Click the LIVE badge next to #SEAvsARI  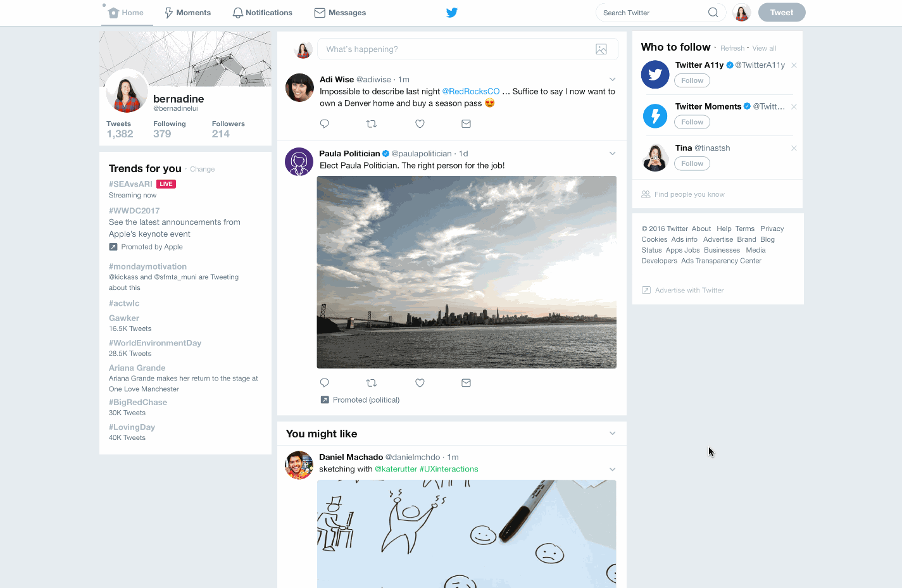(166, 184)
